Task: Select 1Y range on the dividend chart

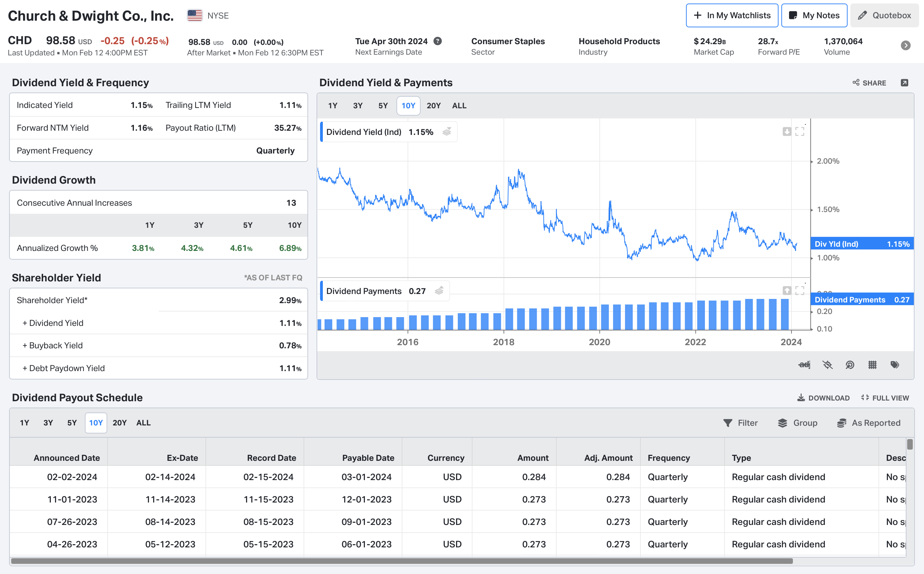Action: click(x=333, y=105)
